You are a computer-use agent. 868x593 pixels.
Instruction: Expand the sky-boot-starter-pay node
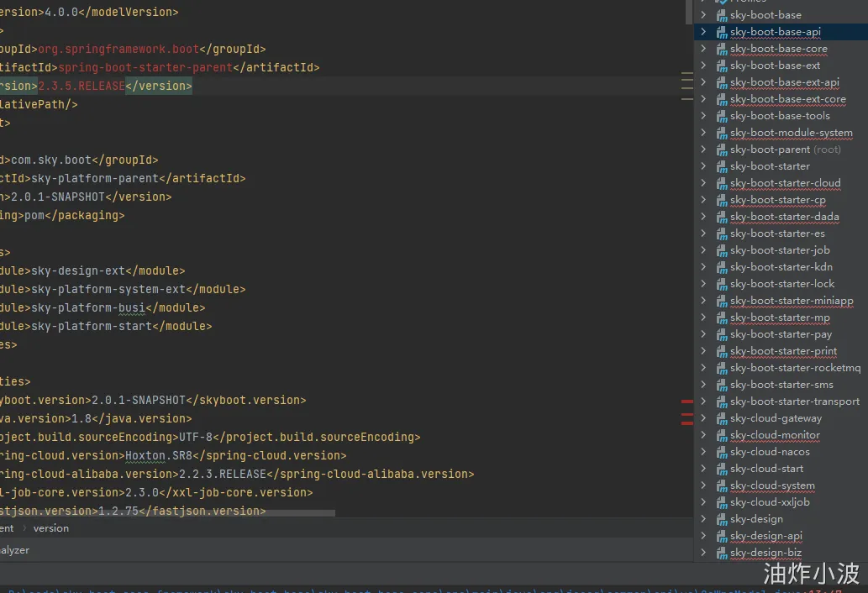pos(703,334)
